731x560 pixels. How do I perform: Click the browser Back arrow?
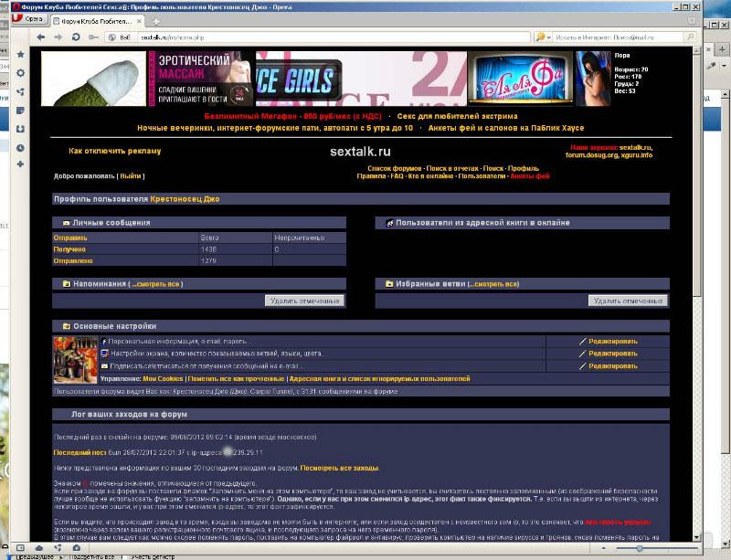tap(41, 37)
